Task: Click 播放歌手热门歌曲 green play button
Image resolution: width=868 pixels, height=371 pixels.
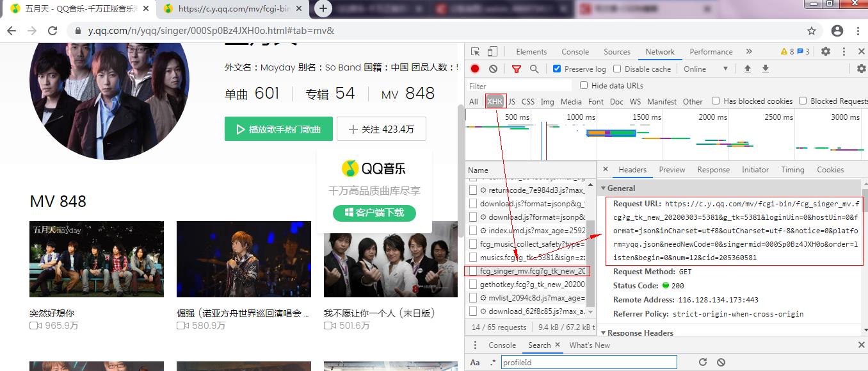Action: tap(278, 129)
